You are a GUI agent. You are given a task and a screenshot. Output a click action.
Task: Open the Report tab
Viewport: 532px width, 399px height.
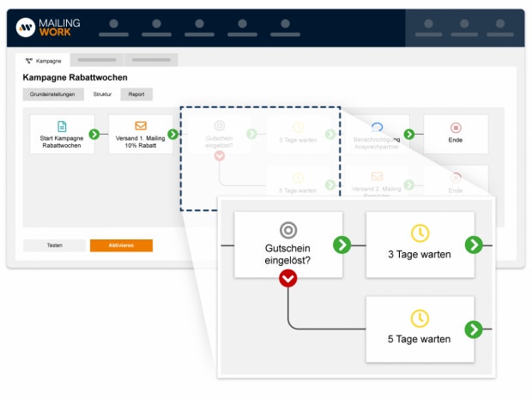(x=136, y=94)
